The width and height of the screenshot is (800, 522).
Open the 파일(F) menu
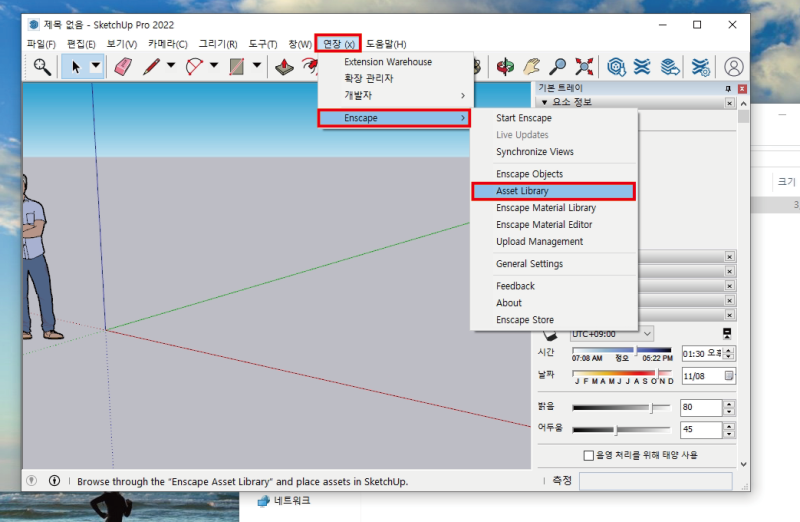pos(41,44)
